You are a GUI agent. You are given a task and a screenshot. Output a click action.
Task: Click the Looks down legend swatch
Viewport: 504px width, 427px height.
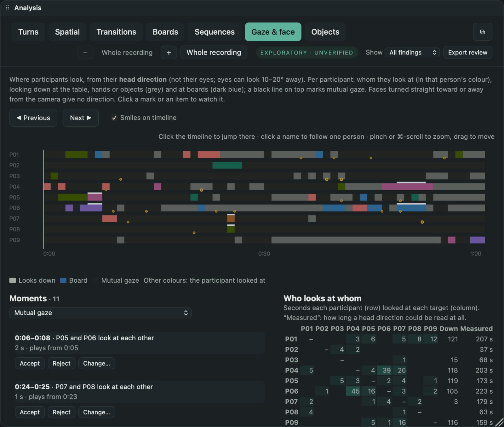13,280
